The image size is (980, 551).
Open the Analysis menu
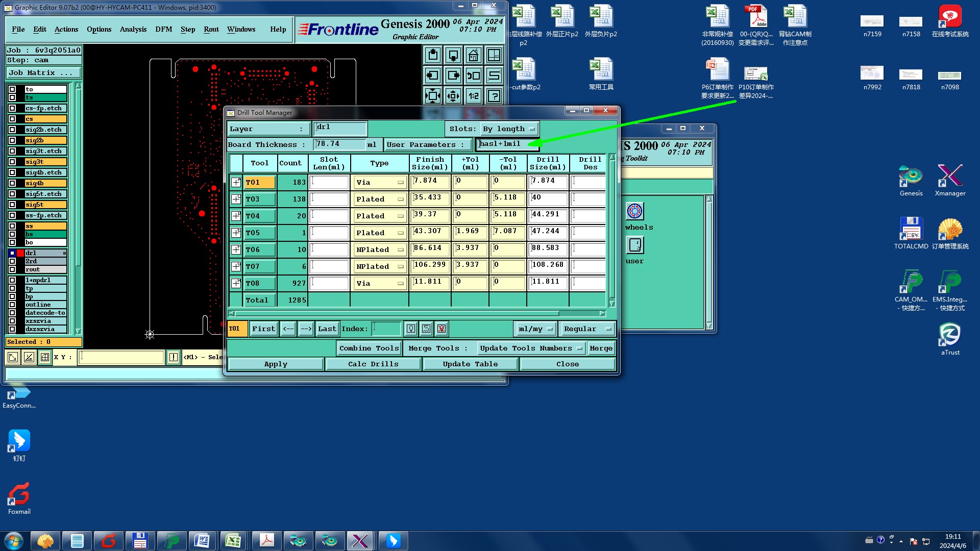133,29
